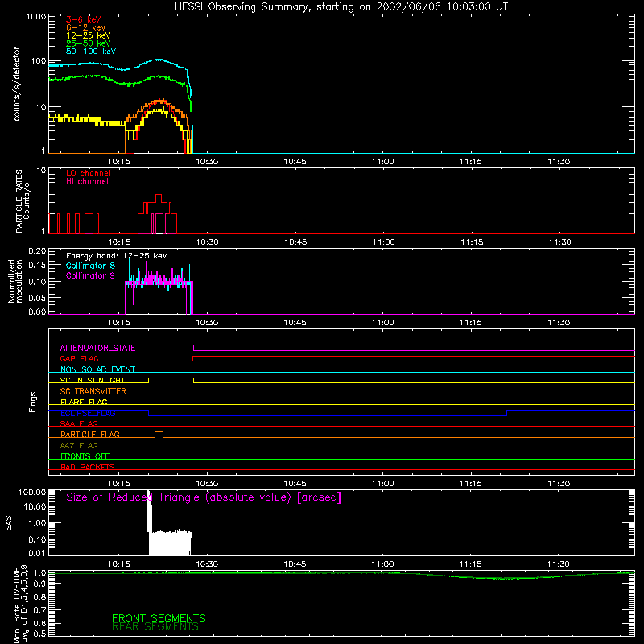Click the cyan 50-100 keV curve peak
Viewport: 644px width, 644px height.
tap(158, 60)
